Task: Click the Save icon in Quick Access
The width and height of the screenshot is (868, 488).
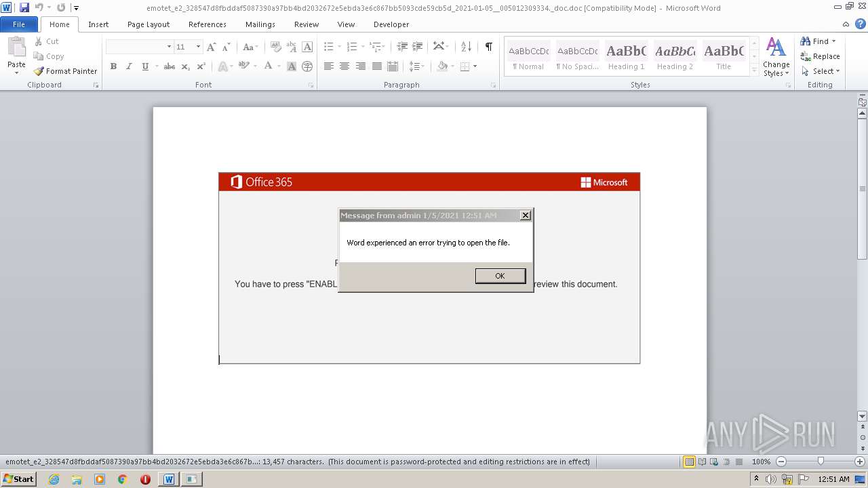Action: pos(24,7)
